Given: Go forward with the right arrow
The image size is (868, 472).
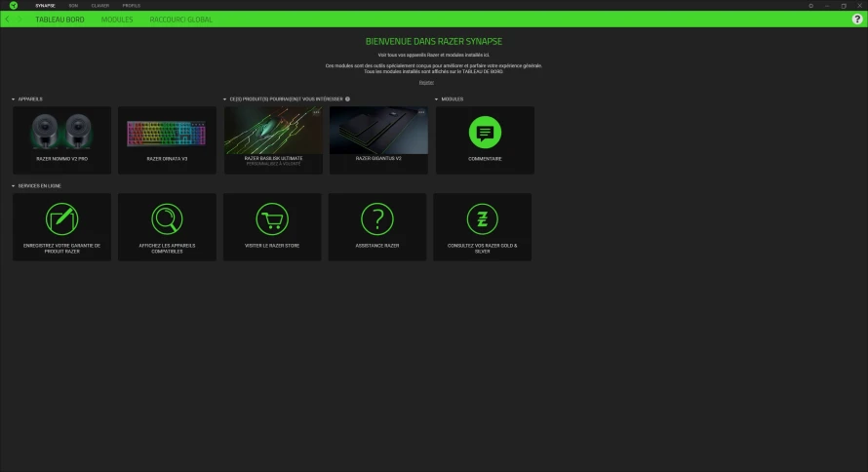Looking at the screenshot, I should coord(20,20).
